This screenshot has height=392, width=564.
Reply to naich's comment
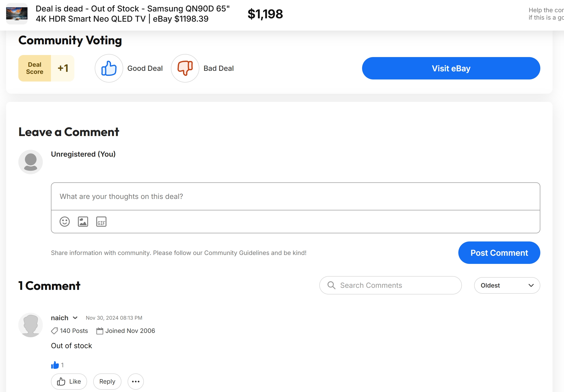[107, 382]
